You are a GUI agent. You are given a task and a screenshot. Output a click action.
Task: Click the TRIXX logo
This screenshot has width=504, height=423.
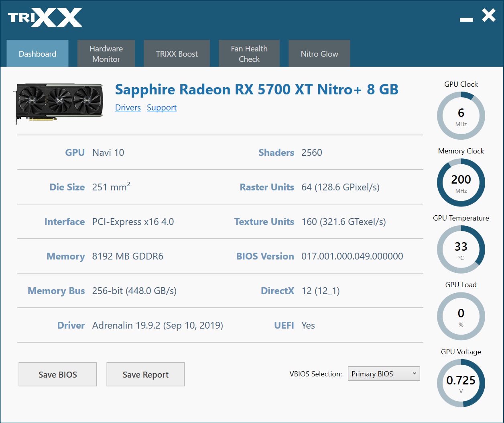[x=45, y=18]
